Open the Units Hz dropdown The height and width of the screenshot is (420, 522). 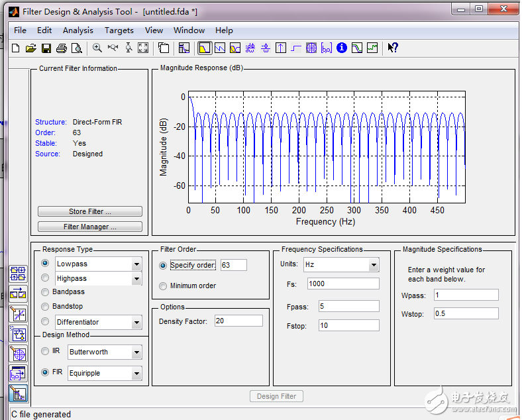coord(374,265)
